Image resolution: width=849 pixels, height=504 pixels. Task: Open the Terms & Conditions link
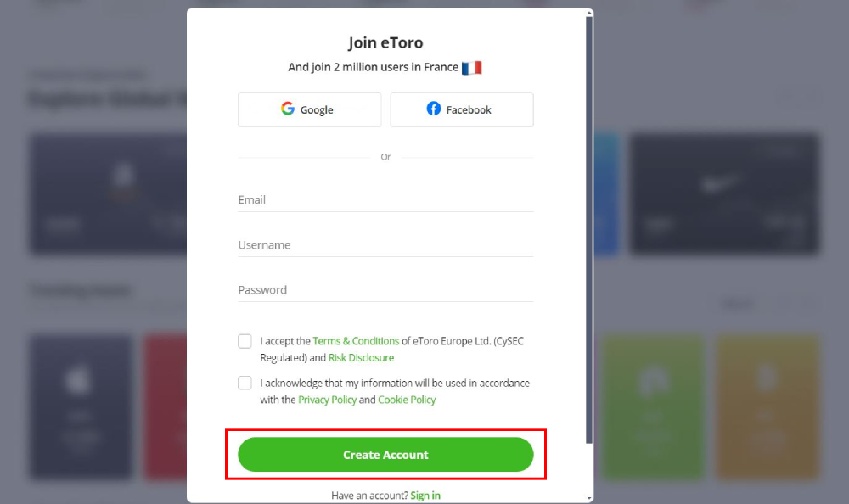click(356, 341)
